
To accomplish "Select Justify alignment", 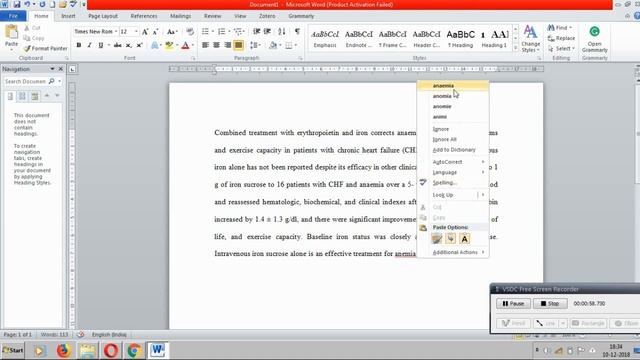I will pyautogui.click(x=238, y=45).
